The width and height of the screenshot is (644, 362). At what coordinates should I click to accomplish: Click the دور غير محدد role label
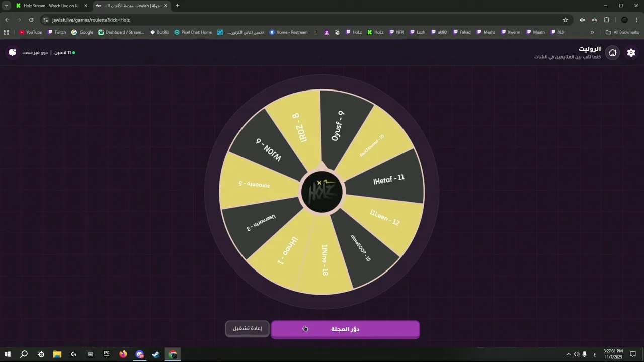[35, 53]
